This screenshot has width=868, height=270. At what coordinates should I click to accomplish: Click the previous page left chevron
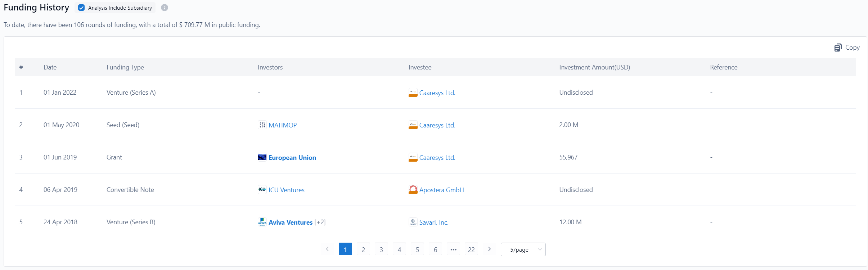[327, 249]
